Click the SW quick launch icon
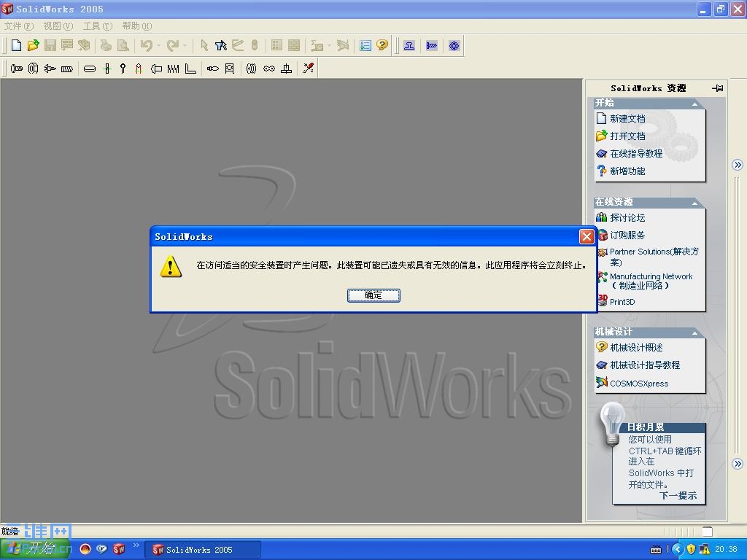The height and width of the screenshot is (560, 747). [119, 549]
